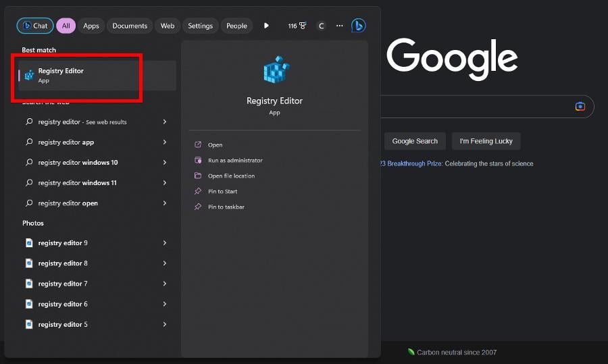Switch to the Documents filter tab

coord(130,26)
